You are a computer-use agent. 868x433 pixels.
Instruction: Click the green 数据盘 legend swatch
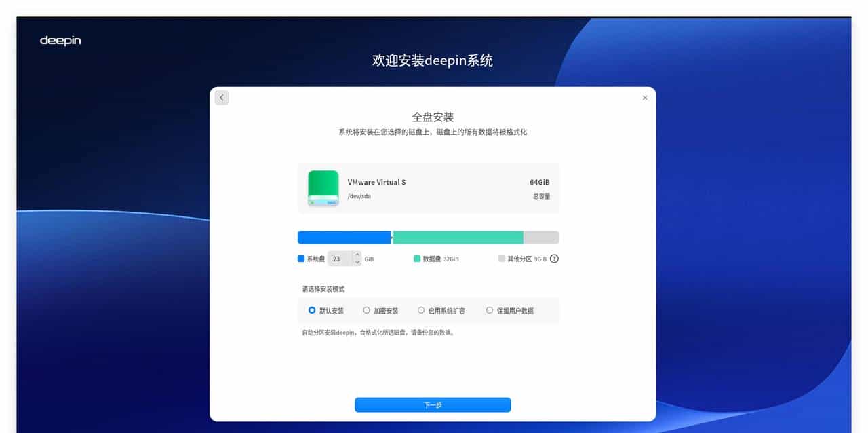[417, 258]
